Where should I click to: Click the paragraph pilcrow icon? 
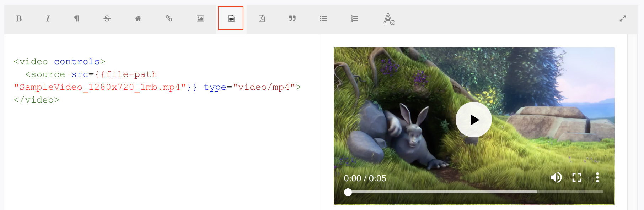tap(77, 18)
